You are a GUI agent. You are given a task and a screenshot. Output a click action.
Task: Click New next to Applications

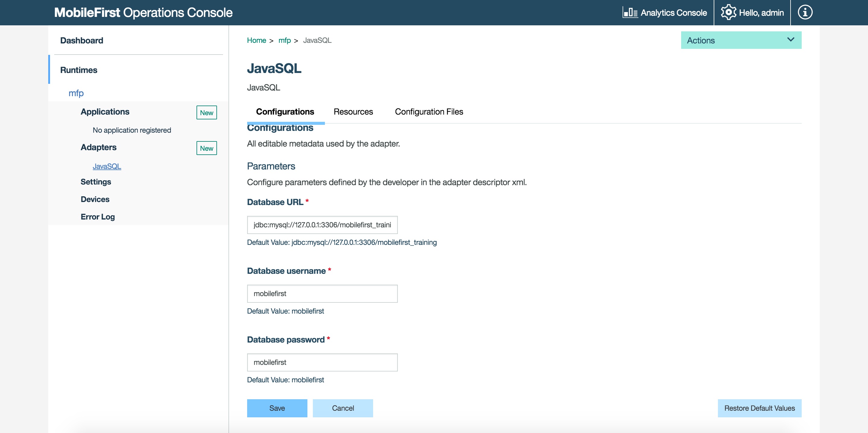(206, 113)
